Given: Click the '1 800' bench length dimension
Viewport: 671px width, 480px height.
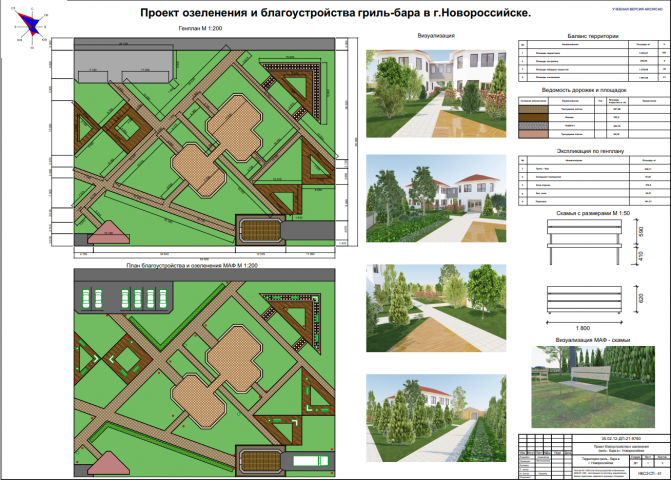Looking at the screenshot, I should [583, 328].
